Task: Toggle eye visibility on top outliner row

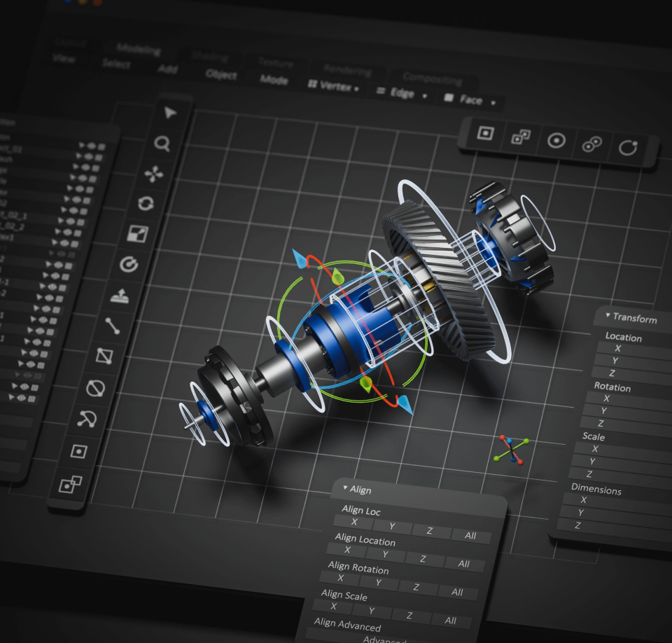Action: 90,146
